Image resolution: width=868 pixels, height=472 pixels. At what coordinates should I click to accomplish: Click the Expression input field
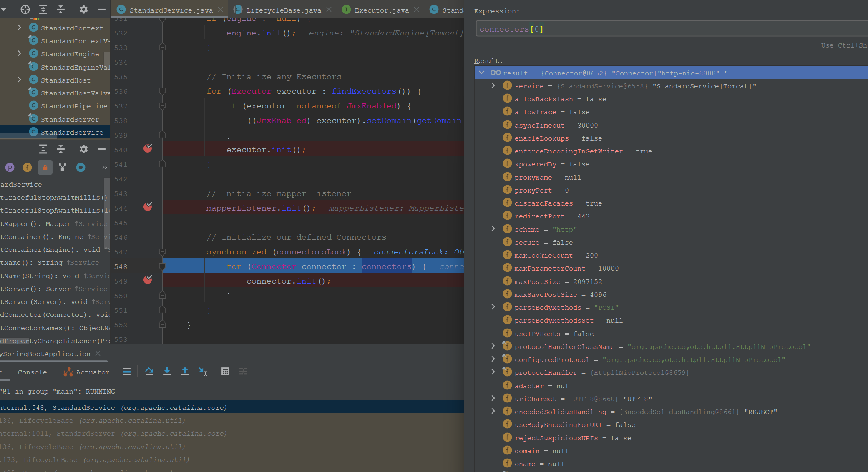[667, 29]
